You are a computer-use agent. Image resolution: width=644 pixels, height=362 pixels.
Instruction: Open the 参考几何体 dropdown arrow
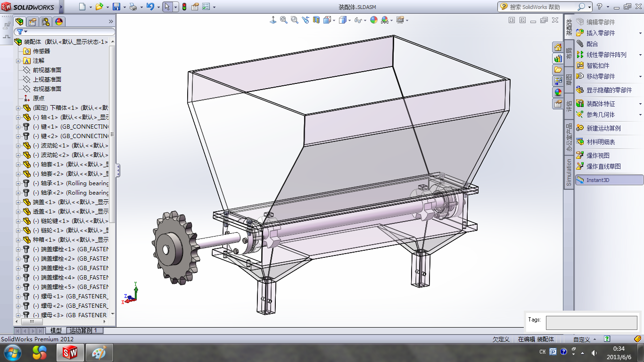click(640, 115)
